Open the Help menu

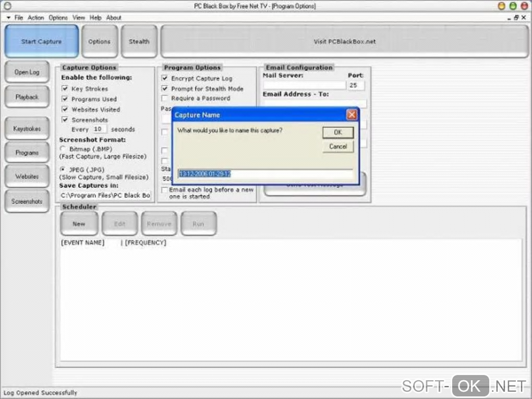(95, 18)
